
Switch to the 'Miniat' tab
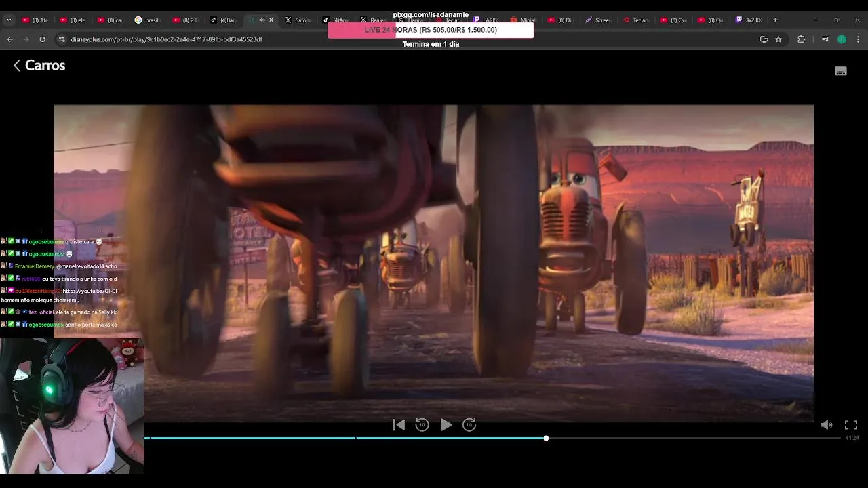[523, 20]
